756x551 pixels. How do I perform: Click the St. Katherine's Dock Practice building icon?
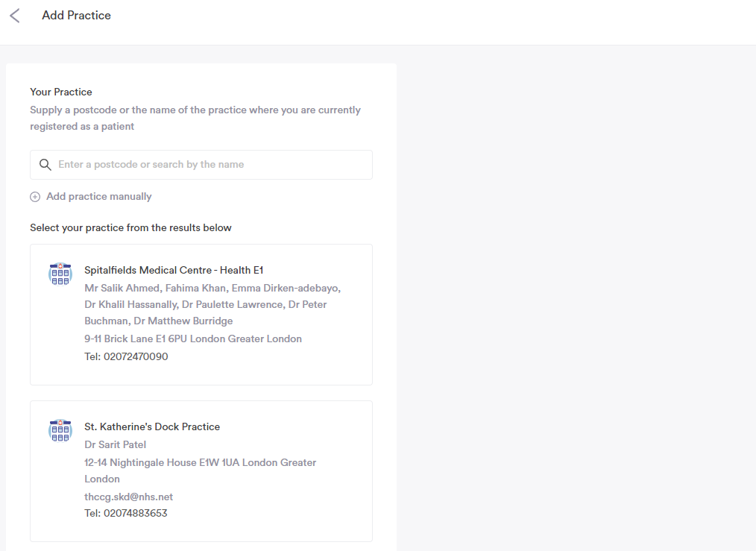(60, 430)
